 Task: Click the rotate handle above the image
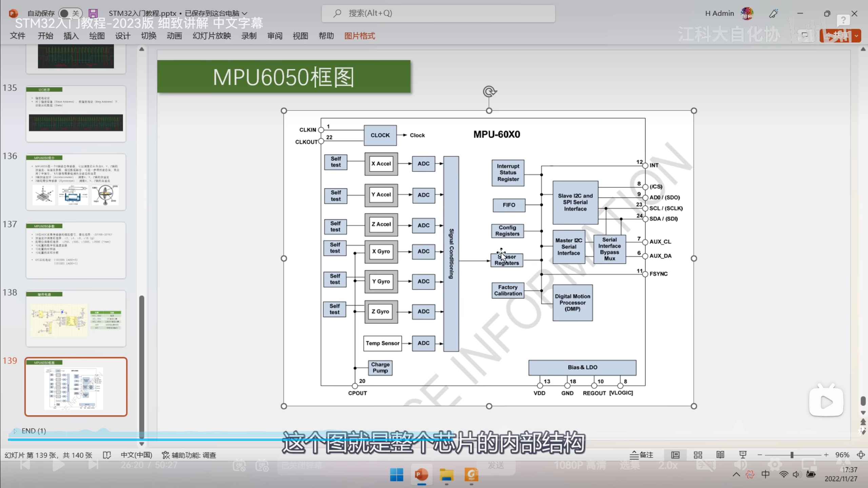click(489, 91)
